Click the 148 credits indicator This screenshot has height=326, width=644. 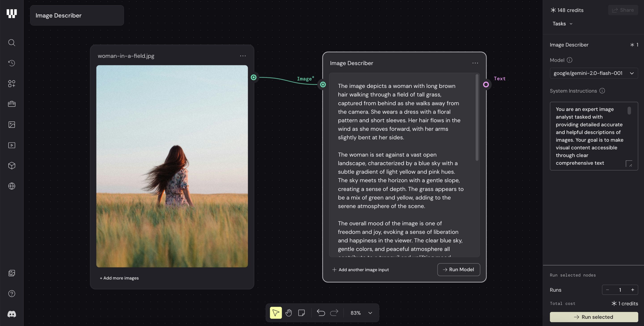[567, 10]
